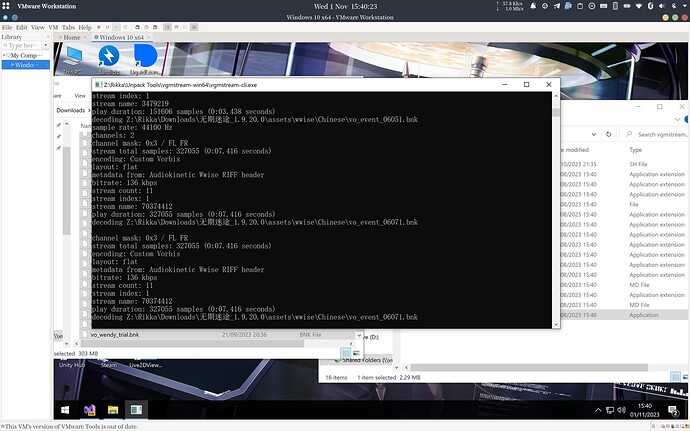Open the Edit menu in VMware
The height and width of the screenshot is (431, 690).
pos(22,27)
